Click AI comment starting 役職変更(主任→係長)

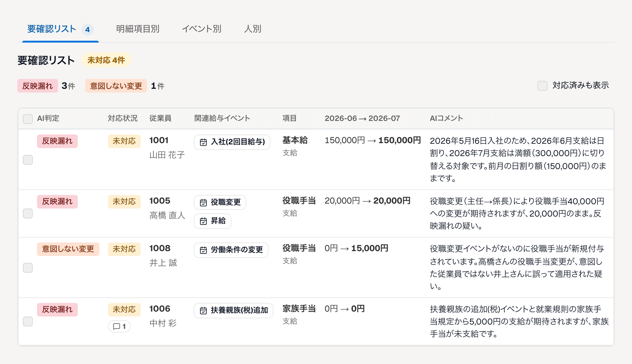click(x=517, y=213)
